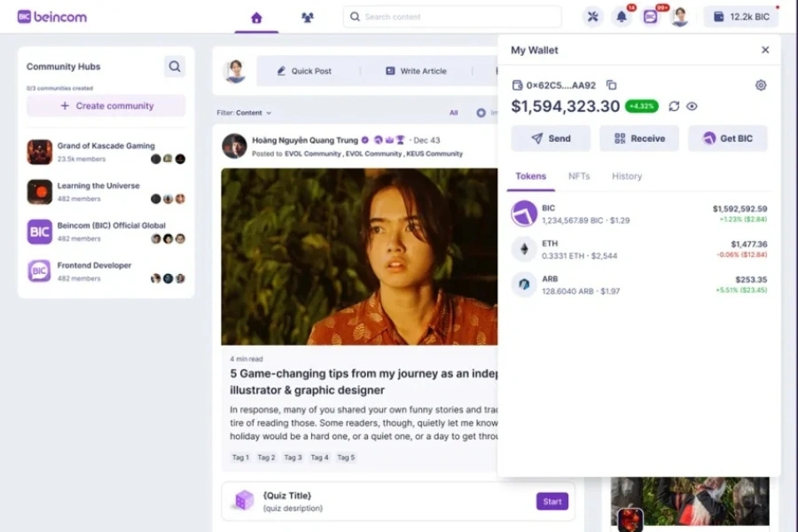Switch to the NFTs tab
This screenshot has height=532, width=798.
[x=579, y=176]
